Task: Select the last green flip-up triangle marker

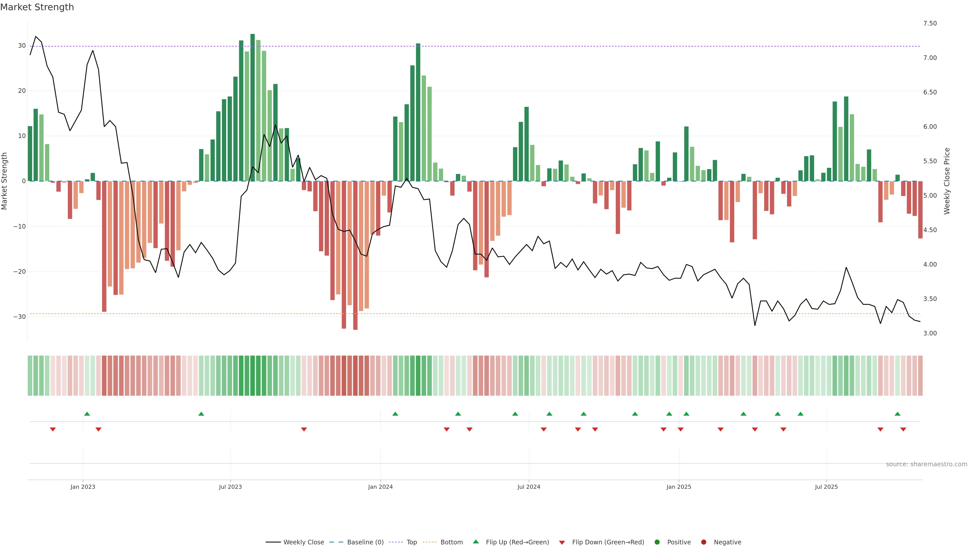Action: tap(898, 414)
